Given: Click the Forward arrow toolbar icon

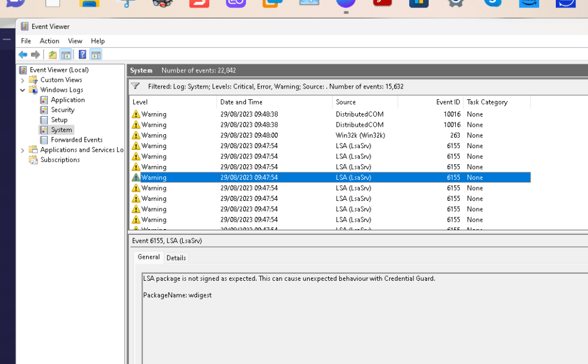Looking at the screenshot, I should tap(35, 55).
